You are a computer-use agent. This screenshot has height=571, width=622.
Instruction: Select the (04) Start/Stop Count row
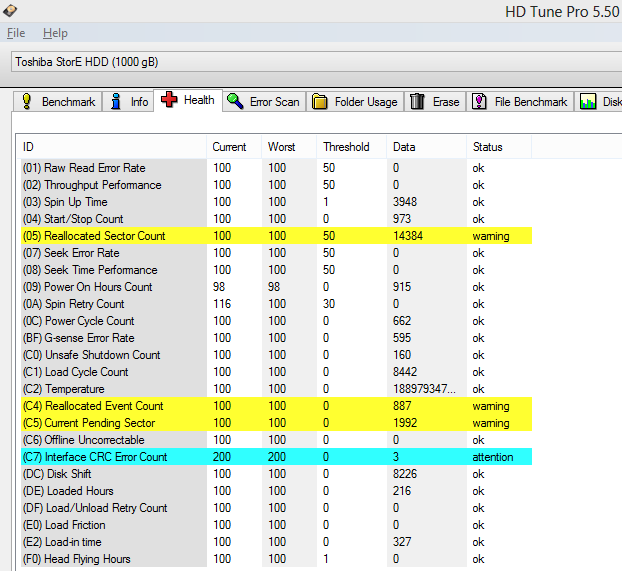276,219
